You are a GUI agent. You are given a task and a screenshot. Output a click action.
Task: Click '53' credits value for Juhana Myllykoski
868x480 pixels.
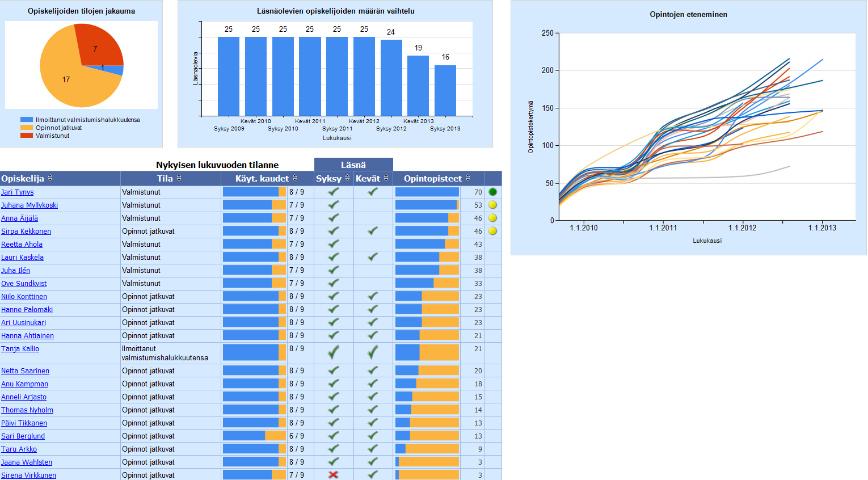pos(478,205)
